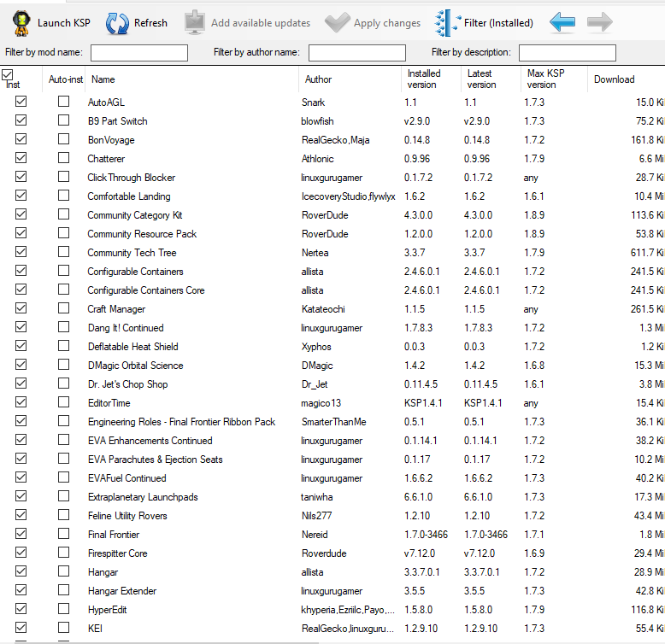The height and width of the screenshot is (644, 665).
Task: Click the Launch KSP Kerbal icon
Action: [x=21, y=23]
